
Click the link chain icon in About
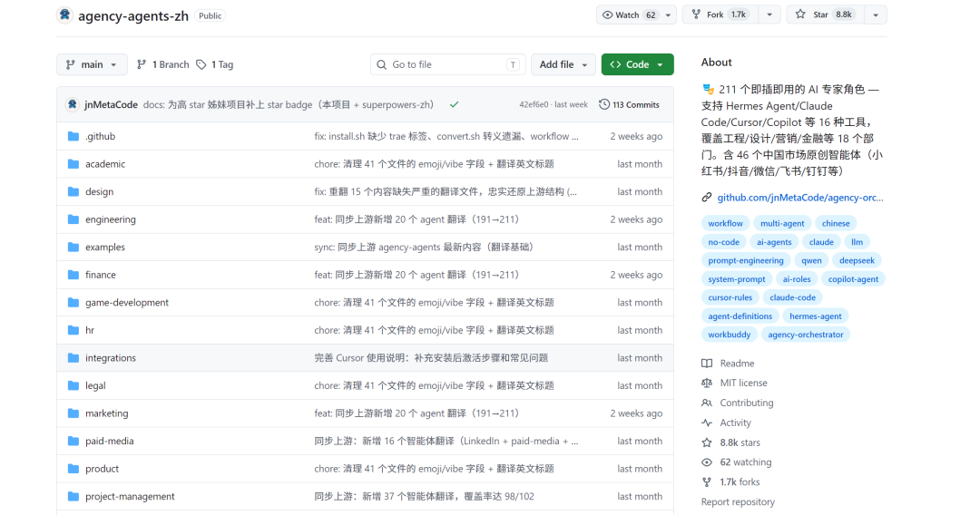pyautogui.click(x=707, y=198)
